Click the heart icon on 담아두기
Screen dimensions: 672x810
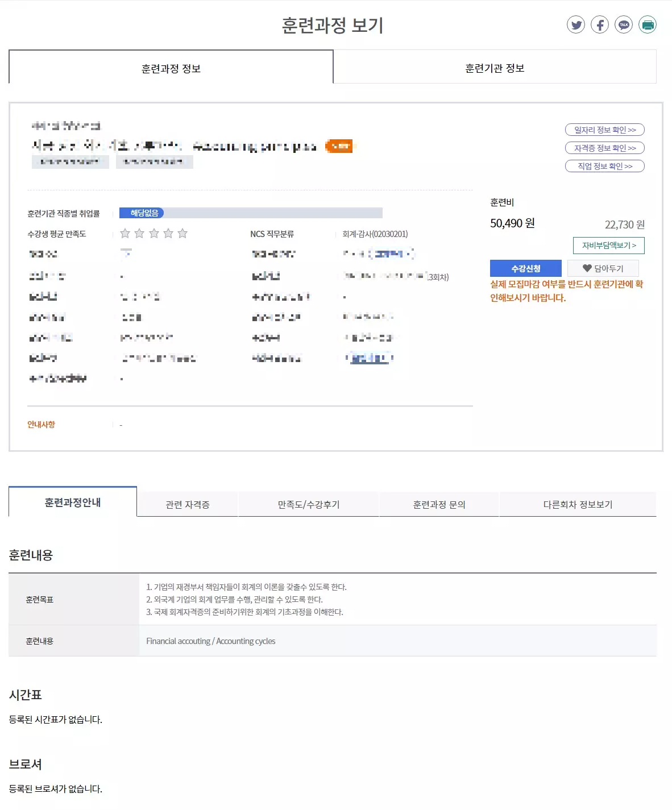(587, 268)
